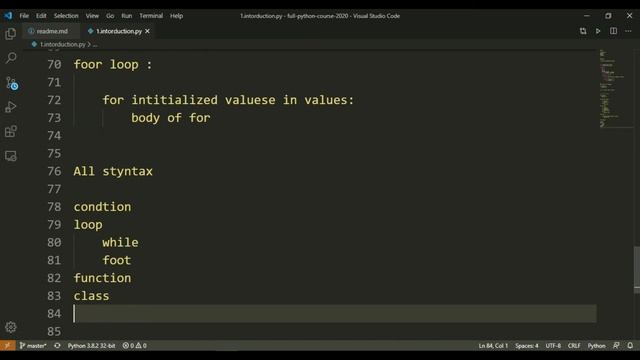Click the vertical scrollbar thumb
The image size is (640, 360).
637,269
